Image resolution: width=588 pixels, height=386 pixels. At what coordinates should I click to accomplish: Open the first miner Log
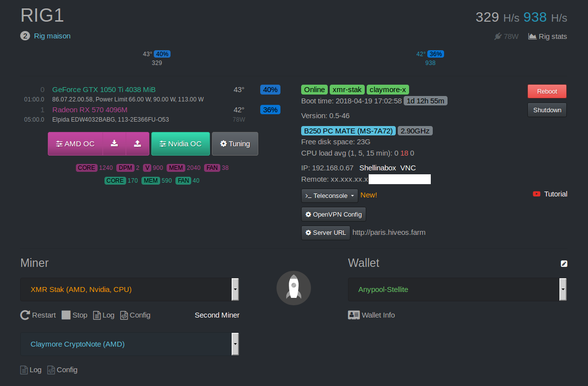point(104,315)
